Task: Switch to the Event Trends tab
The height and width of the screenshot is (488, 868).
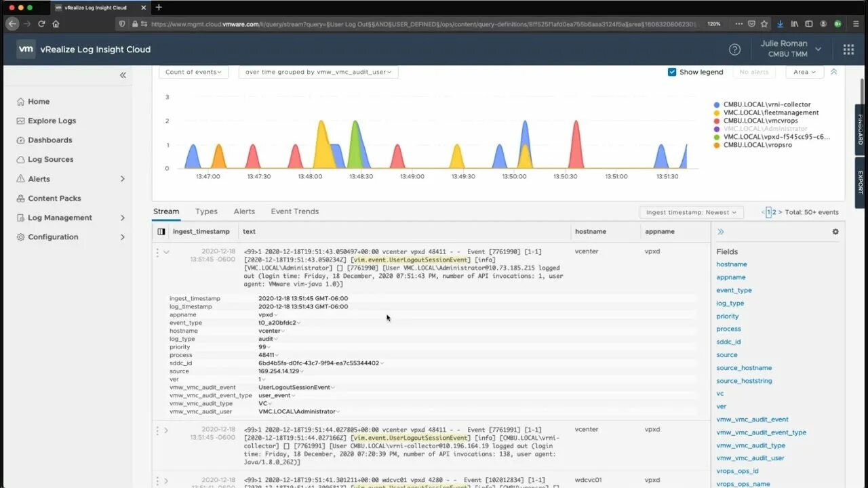Action: [x=294, y=211]
